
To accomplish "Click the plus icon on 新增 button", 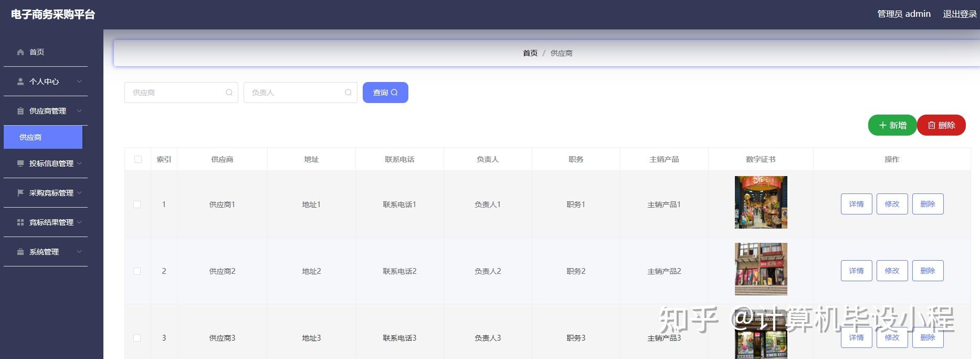I will (882, 125).
